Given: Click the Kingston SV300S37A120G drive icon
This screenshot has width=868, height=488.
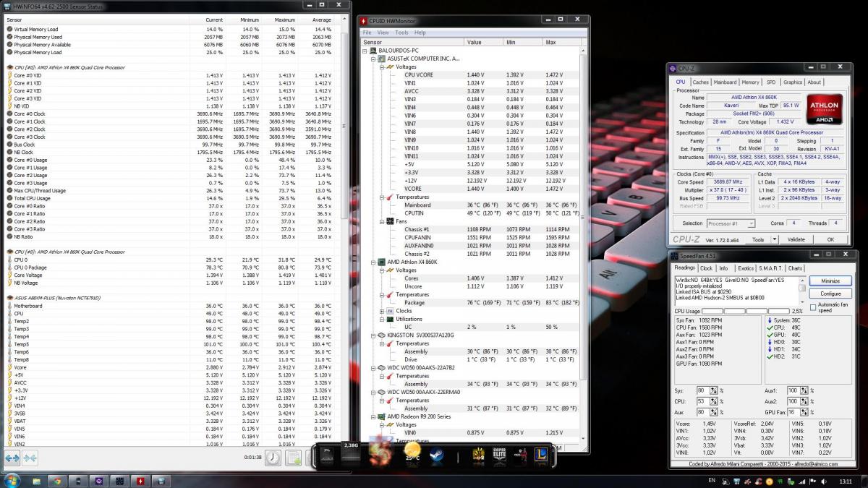Looking at the screenshot, I should [x=382, y=335].
